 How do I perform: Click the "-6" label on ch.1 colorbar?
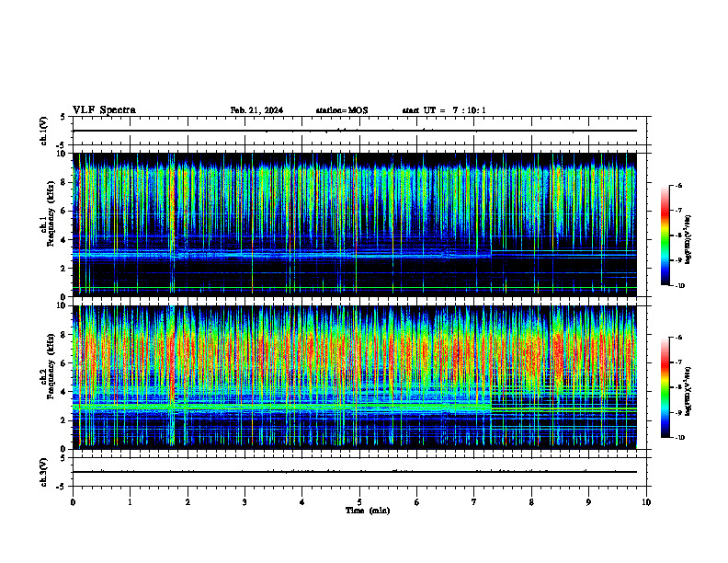click(x=677, y=185)
